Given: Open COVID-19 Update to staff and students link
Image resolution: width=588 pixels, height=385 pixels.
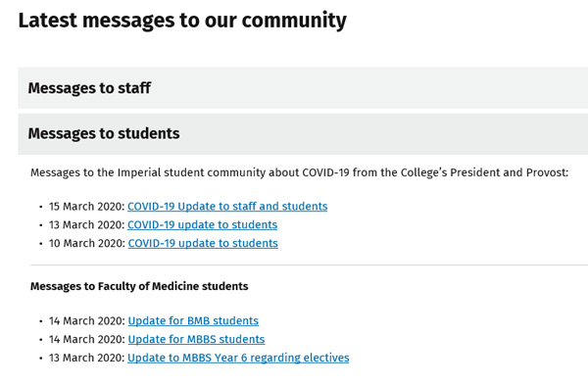Looking at the screenshot, I should (x=227, y=206).
